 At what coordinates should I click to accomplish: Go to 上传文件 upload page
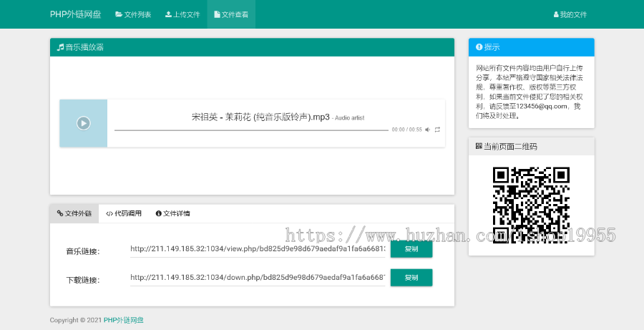[x=182, y=14]
